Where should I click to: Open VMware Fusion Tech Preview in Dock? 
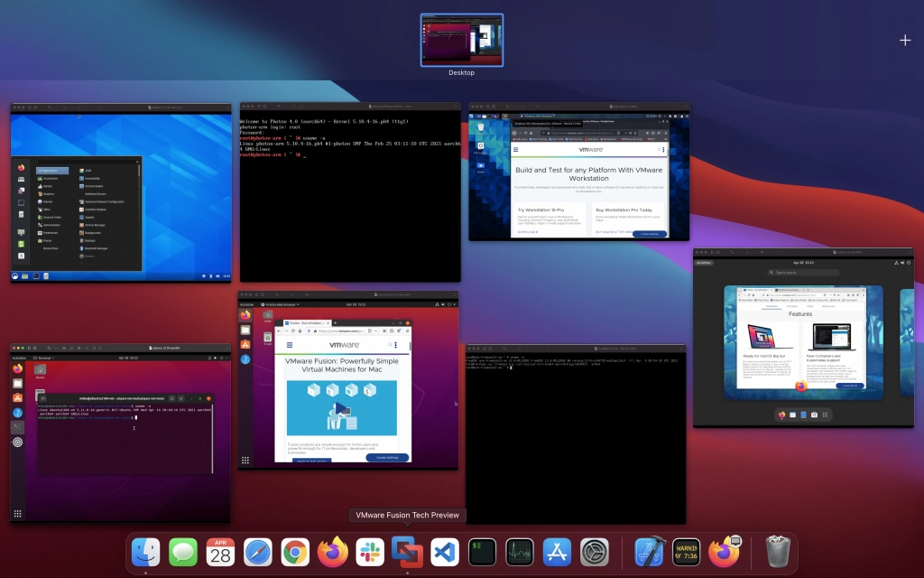coord(407,552)
